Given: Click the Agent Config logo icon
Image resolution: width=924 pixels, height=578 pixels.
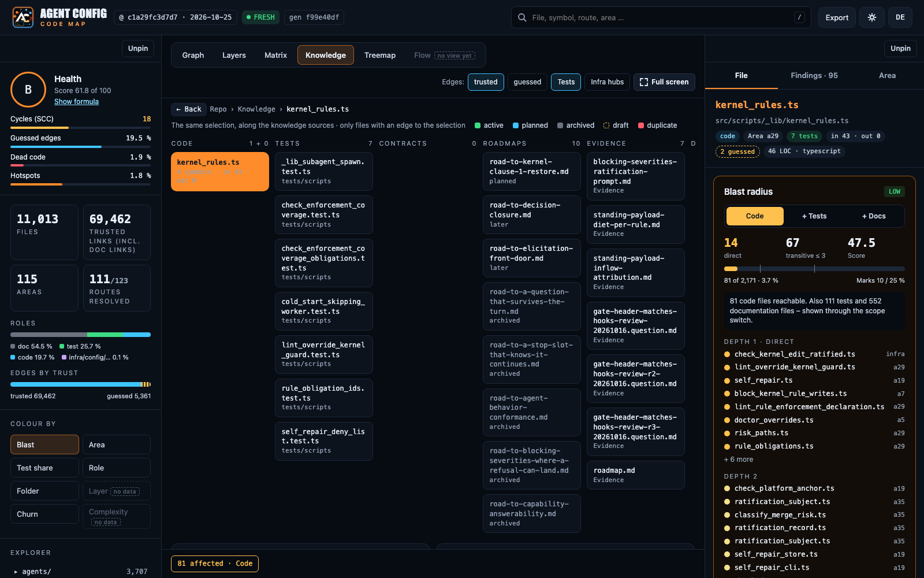Looking at the screenshot, I should point(23,17).
